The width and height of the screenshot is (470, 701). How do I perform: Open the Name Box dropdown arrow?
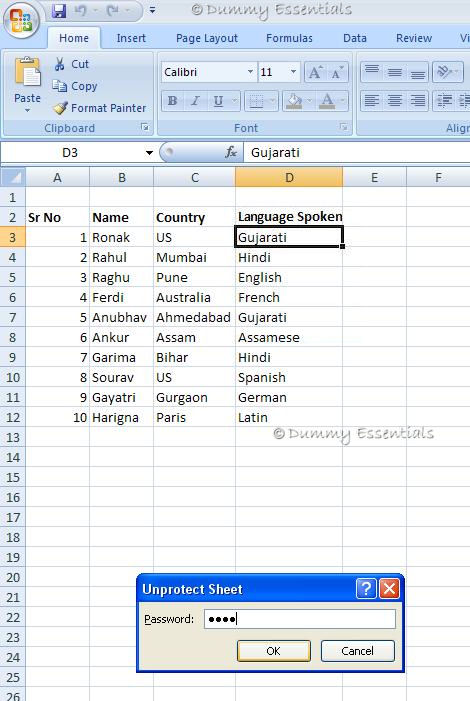pos(149,153)
